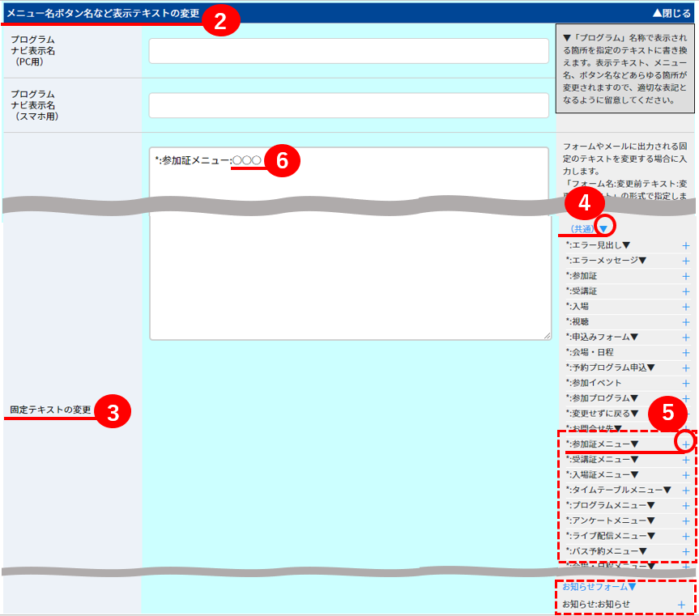Expand the *:参加プログラム▼ label
The width and height of the screenshot is (699, 616).
coord(602,397)
